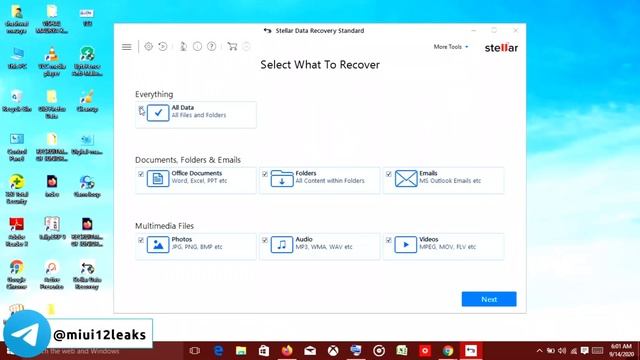Toggle the Office Documents checkbox
The height and width of the screenshot is (360, 640).
pos(141,174)
